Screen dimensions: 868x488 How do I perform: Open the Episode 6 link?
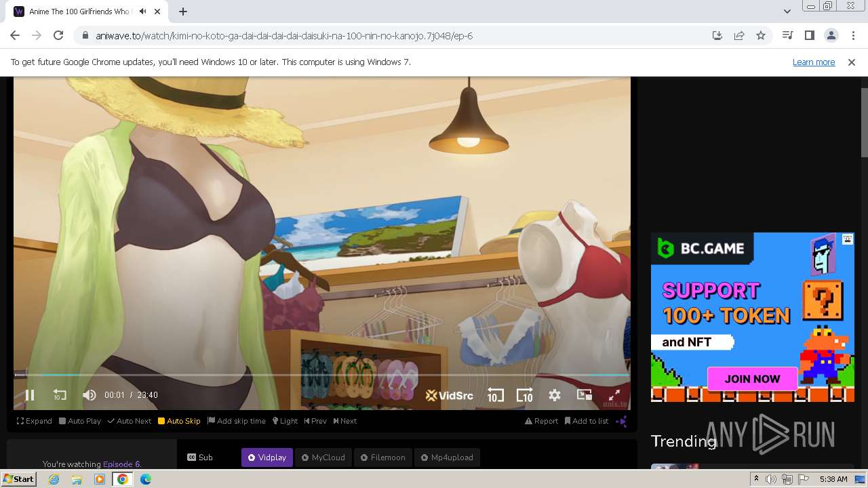point(121,464)
